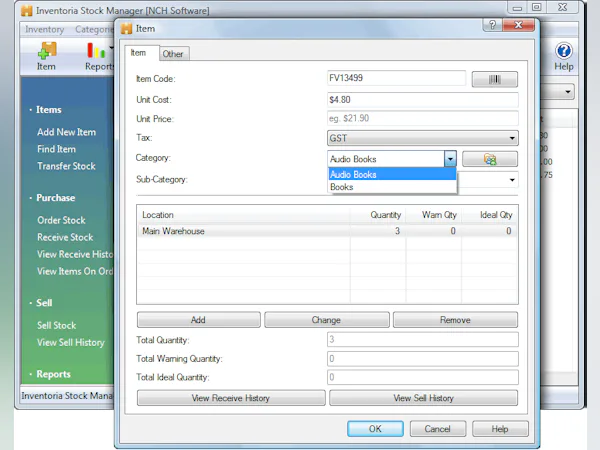Click the Total Ideal Quantity field
This screenshot has height=450, width=600.
[x=422, y=377]
